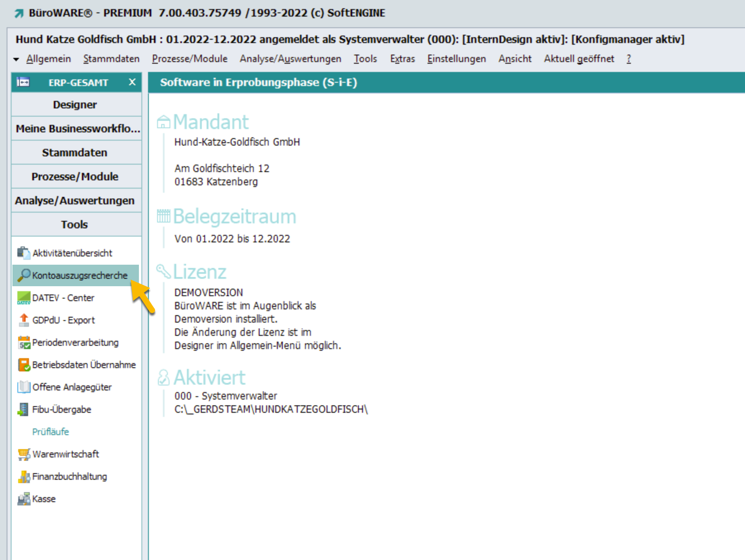Click the Prüfläufe link in sidebar
745x560 pixels.
tap(50, 432)
